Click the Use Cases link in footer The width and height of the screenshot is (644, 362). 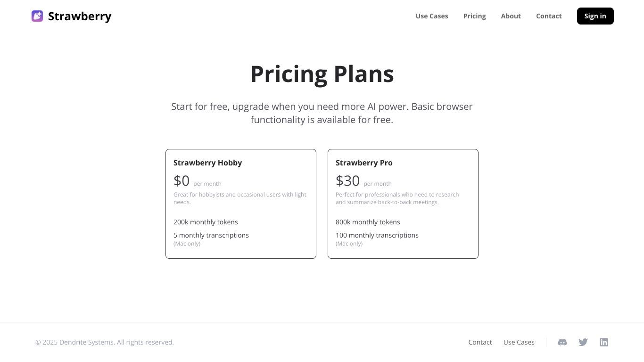coord(519,342)
